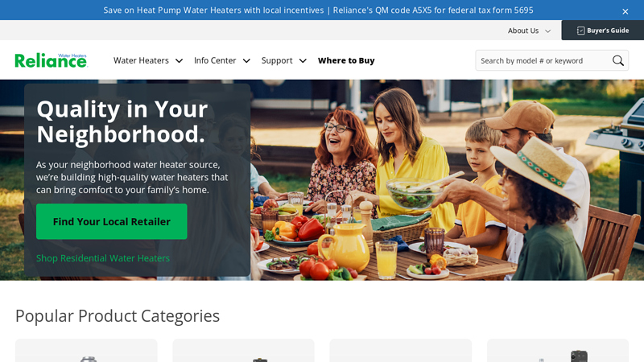Open the last product category card
This screenshot has width=644, height=362.
click(x=558, y=351)
